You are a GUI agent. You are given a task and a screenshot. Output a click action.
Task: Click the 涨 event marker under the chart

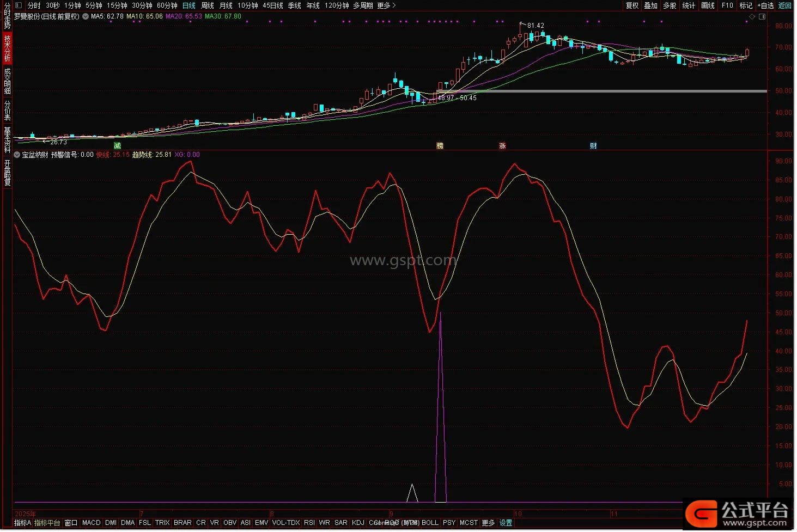pos(502,146)
